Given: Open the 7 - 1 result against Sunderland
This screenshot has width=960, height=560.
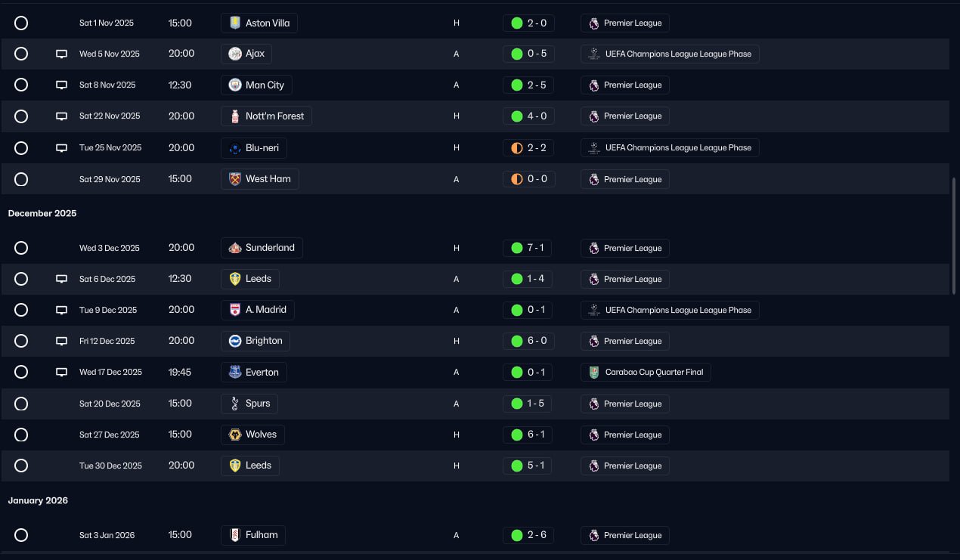Looking at the screenshot, I should [x=528, y=248].
